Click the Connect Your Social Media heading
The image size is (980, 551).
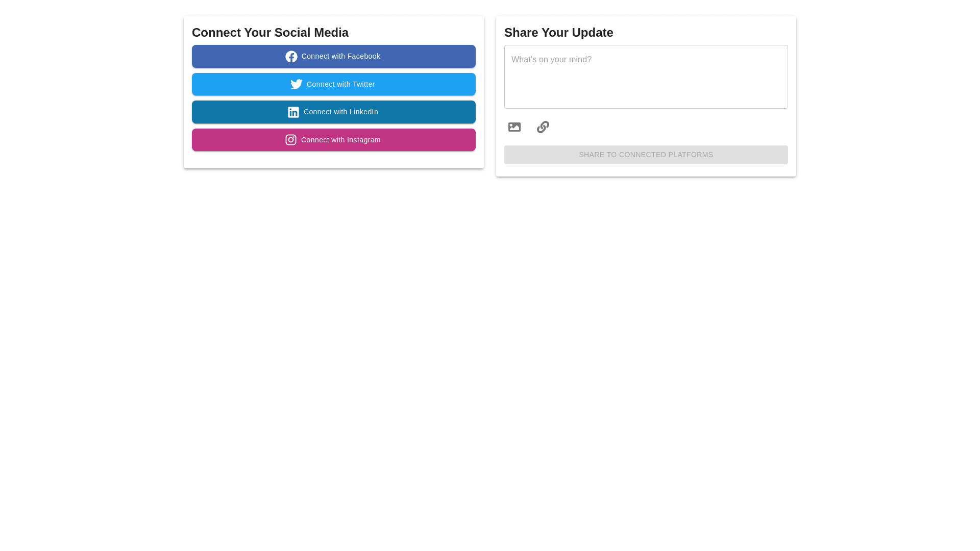[x=270, y=32]
